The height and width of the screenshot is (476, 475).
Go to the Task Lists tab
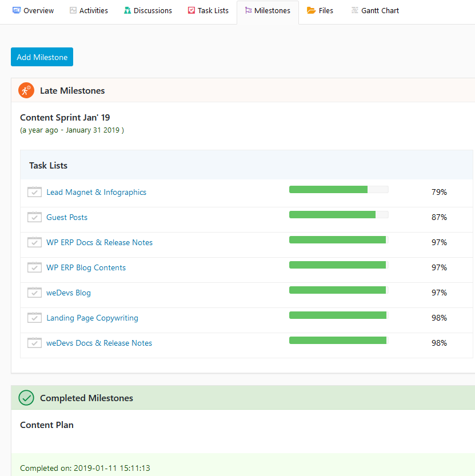pos(207,11)
